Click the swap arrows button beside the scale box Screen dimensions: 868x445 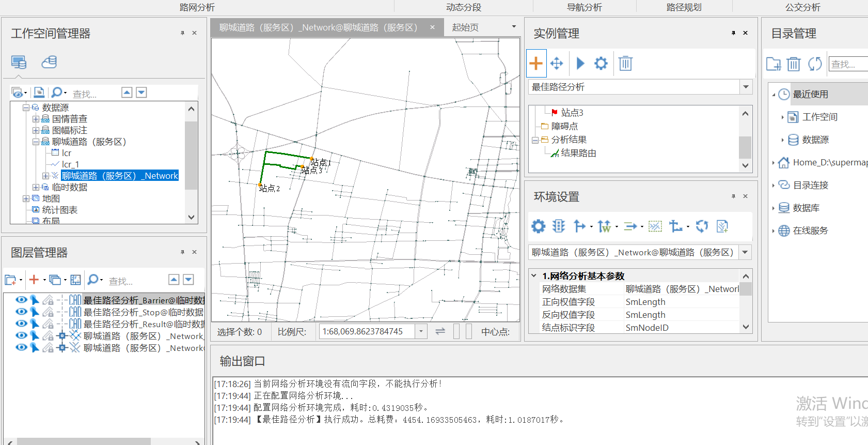click(x=440, y=331)
